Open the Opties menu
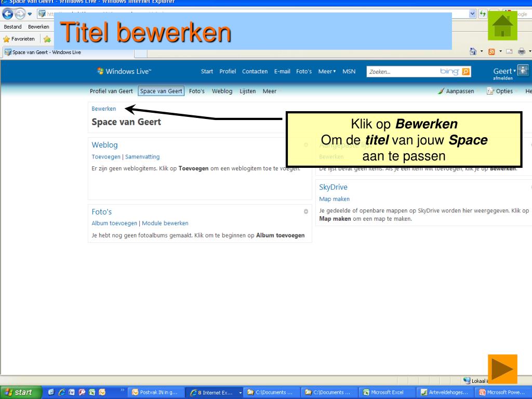 [500, 91]
